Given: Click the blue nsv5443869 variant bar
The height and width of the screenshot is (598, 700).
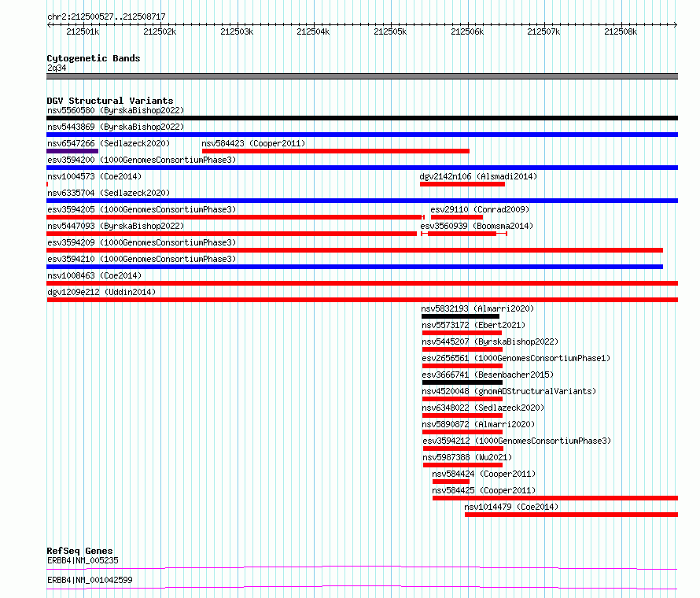Looking at the screenshot, I should click(x=362, y=135).
